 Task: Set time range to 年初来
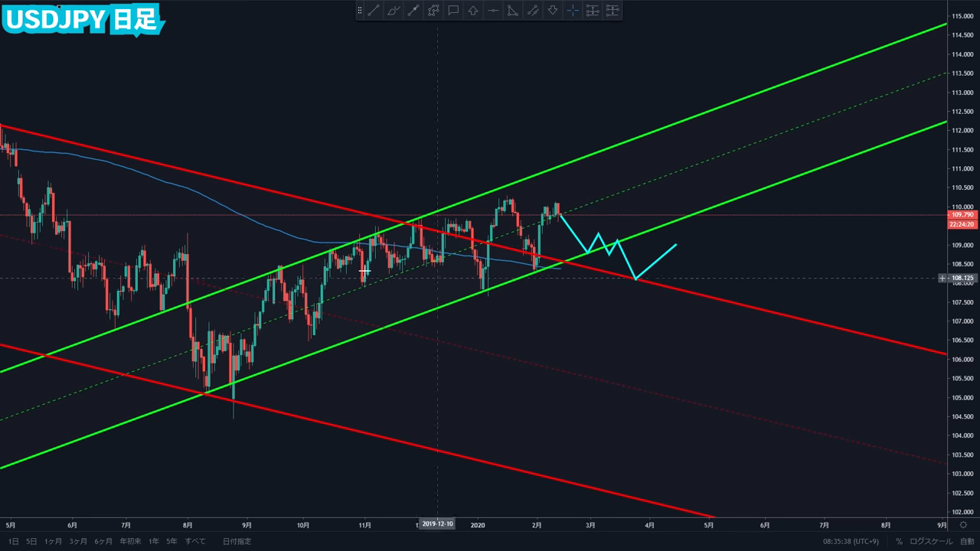pos(129,541)
